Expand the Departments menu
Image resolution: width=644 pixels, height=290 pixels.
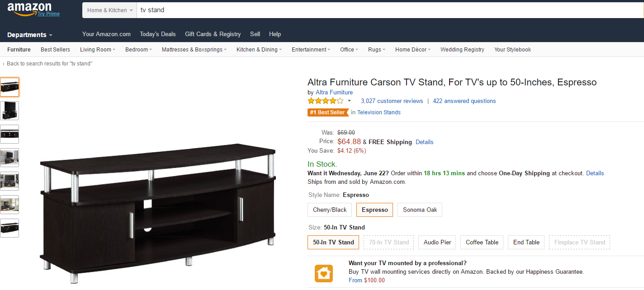(30, 35)
